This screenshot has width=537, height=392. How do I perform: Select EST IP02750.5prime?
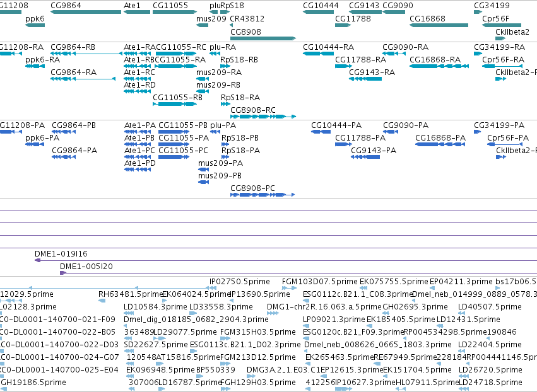click(x=240, y=282)
